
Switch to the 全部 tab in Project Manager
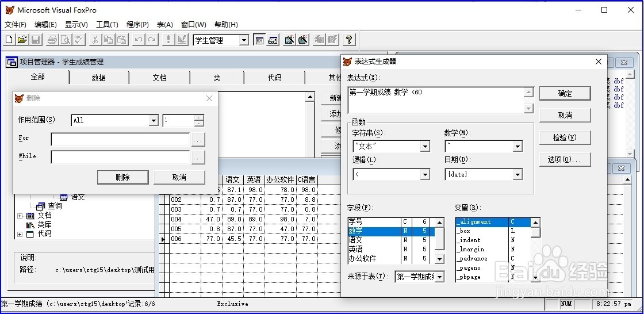click(38, 77)
